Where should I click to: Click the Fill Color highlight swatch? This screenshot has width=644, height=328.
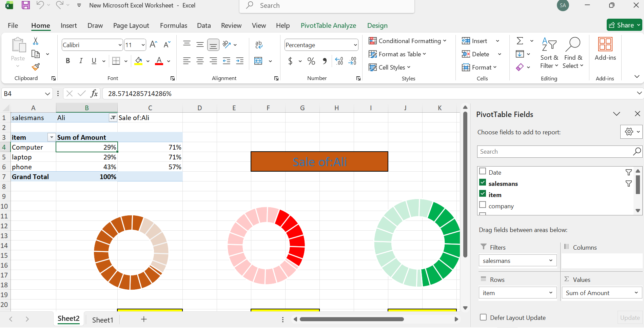pos(138,61)
